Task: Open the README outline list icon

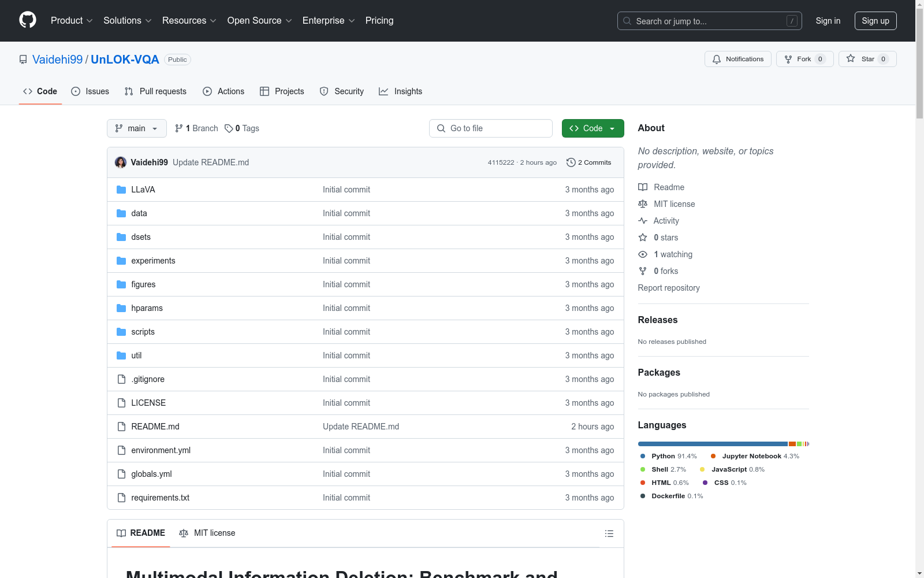Action: [x=609, y=533]
